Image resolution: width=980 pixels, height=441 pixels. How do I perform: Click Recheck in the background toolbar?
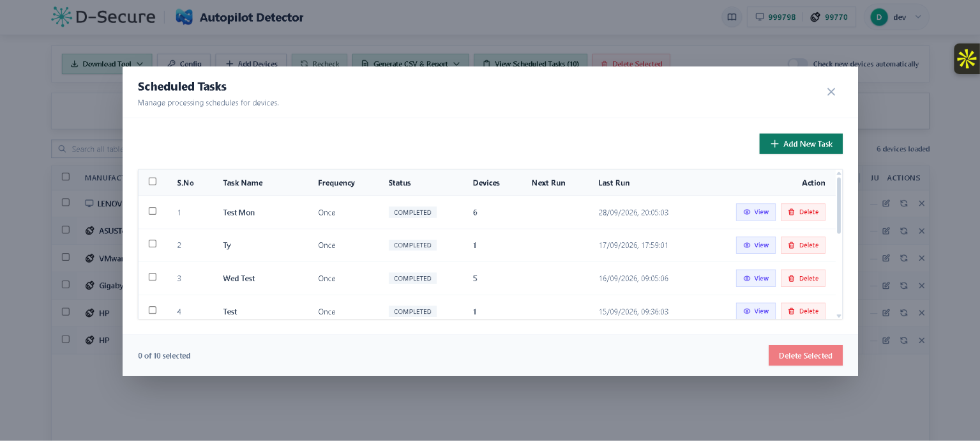(x=320, y=64)
